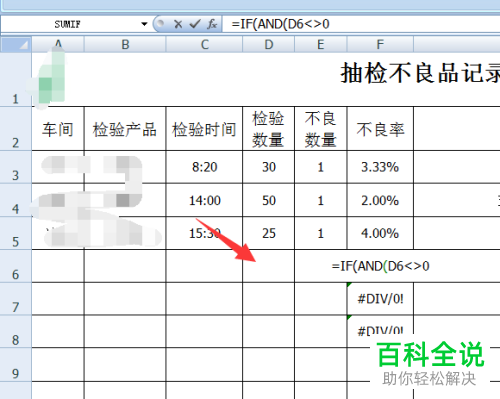Screen dimensions: 500x399
Task: Select column E header
Action: [321, 44]
